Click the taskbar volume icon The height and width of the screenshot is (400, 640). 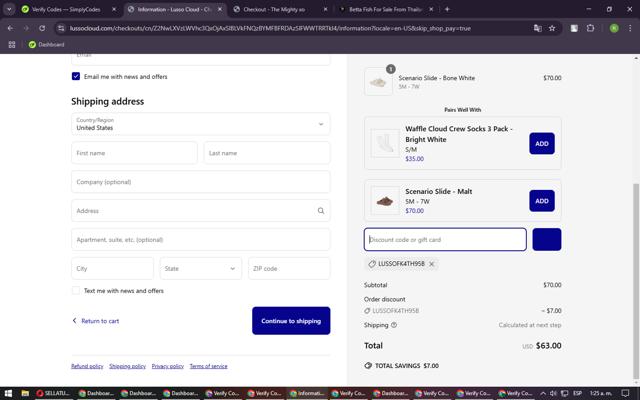pyautogui.click(x=553, y=393)
